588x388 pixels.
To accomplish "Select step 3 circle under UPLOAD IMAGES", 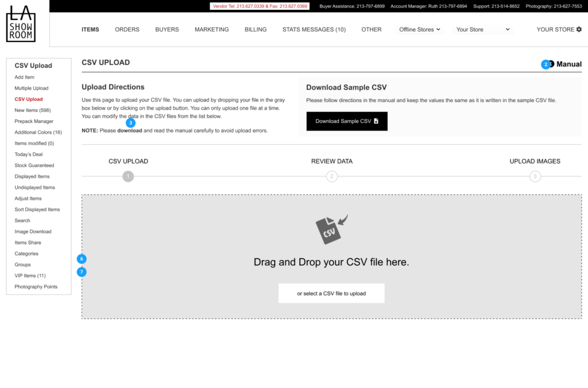I will click(x=535, y=176).
